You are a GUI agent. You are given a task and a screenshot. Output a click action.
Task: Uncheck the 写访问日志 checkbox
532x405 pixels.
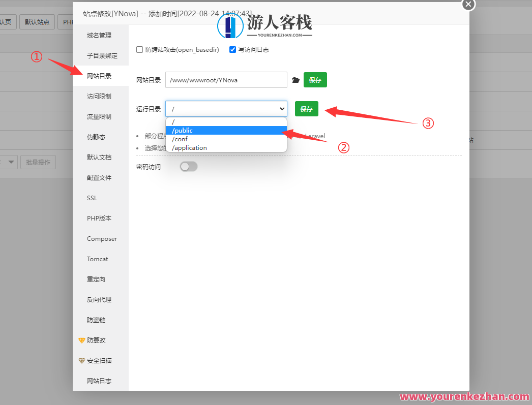coord(232,49)
